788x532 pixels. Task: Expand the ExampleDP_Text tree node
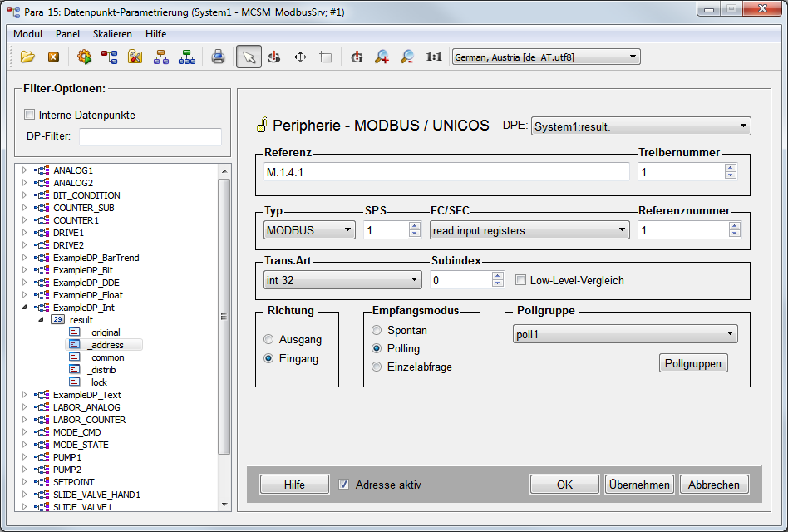tap(24, 394)
